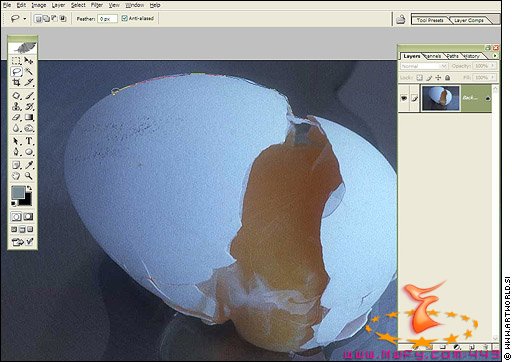Screen dimensions: 512x362
Task: Select the Eyedropper tool
Action: coord(29,165)
